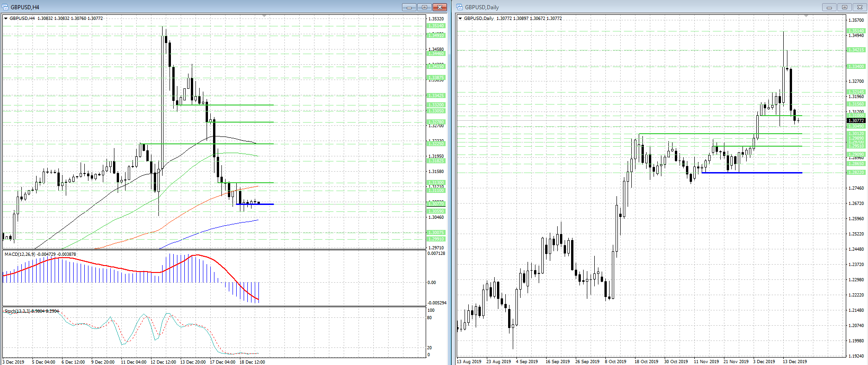Close the GBPUSD,H4 chart window
The width and height of the screenshot is (868, 365).
(x=440, y=7)
